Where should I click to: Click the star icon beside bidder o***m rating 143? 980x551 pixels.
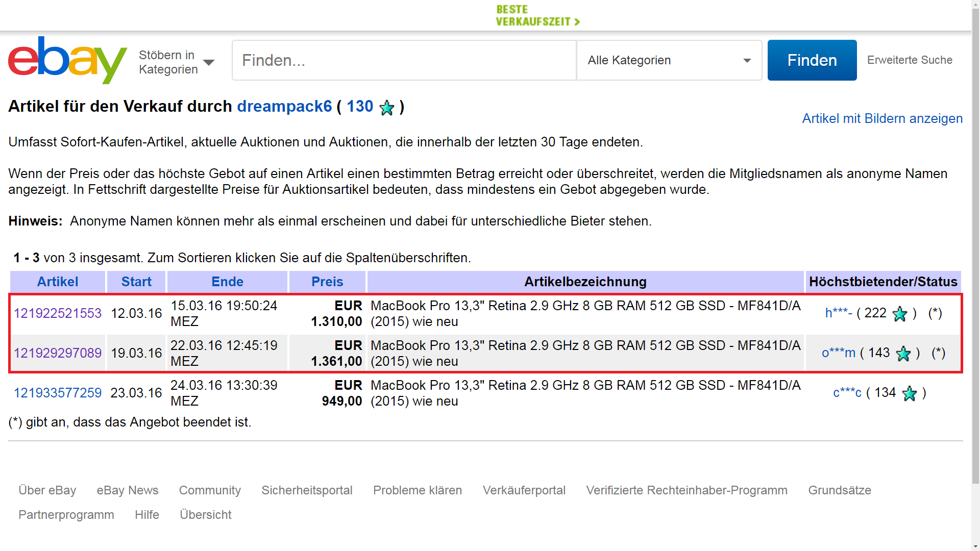tap(903, 354)
